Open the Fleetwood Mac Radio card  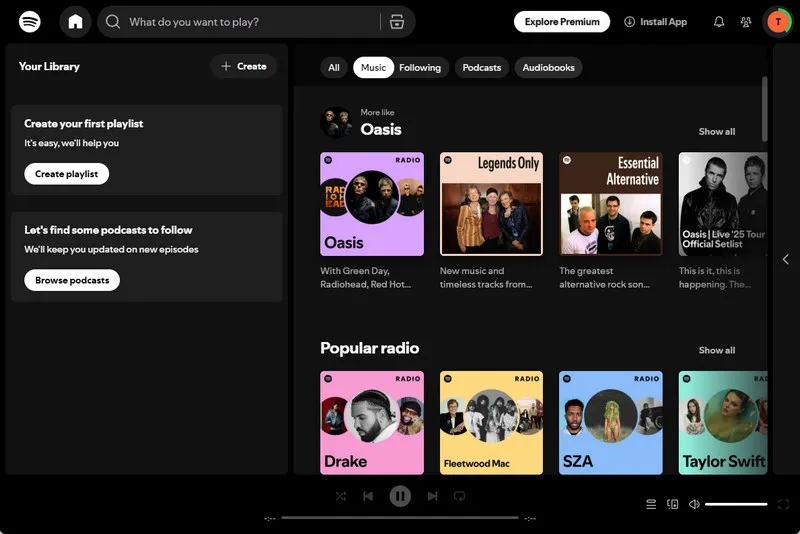[x=491, y=423]
